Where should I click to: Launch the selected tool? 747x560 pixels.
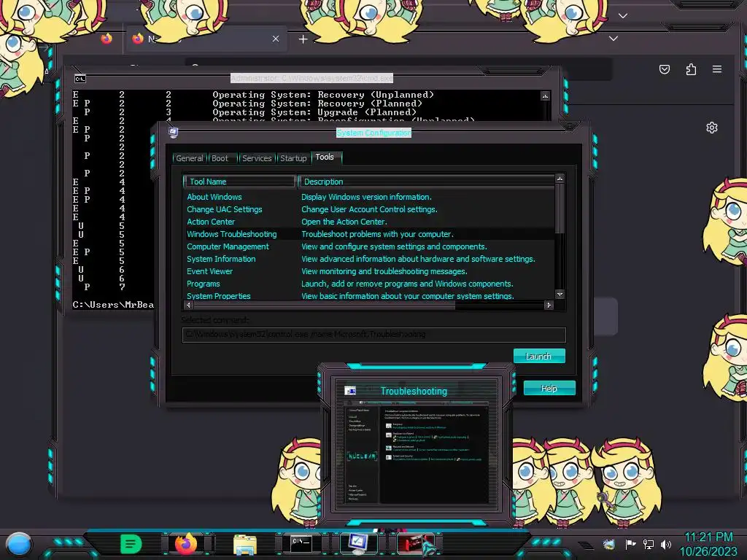539,356
